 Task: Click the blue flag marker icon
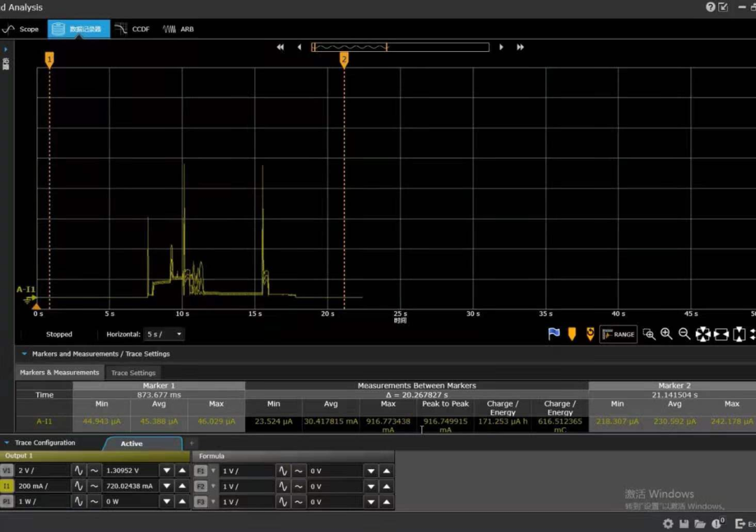(x=554, y=334)
